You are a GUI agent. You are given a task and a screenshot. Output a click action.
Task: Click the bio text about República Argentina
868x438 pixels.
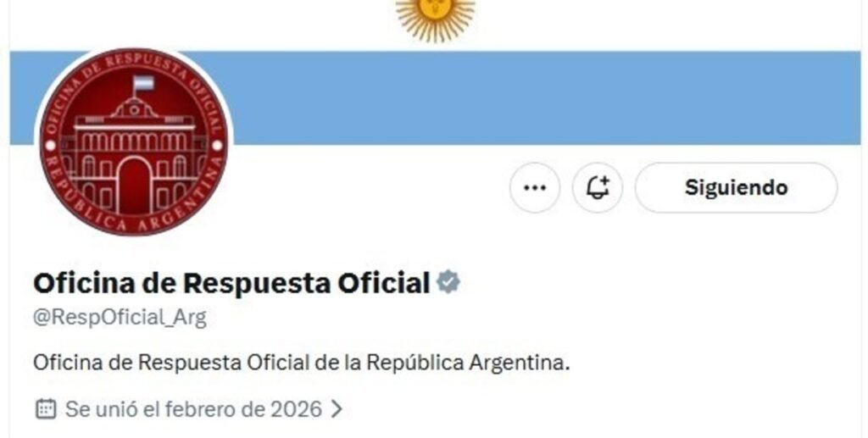(x=301, y=363)
